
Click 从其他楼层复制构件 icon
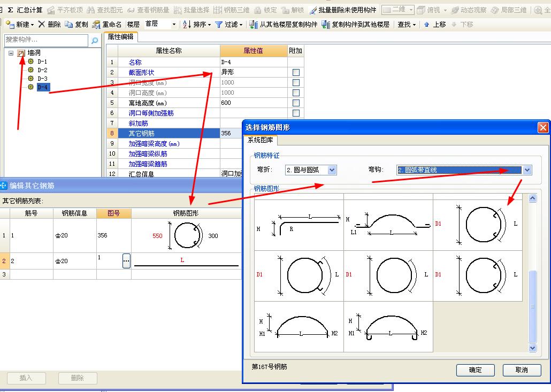pos(254,24)
